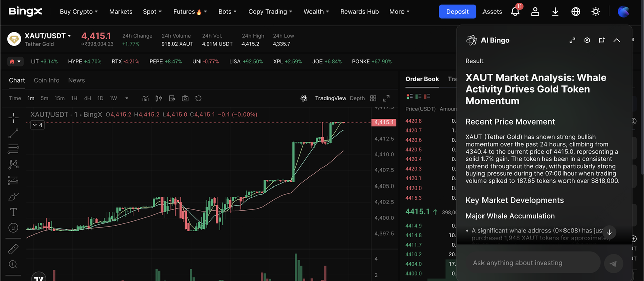
Task: Switch chart to Depth view
Action: (357, 98)
